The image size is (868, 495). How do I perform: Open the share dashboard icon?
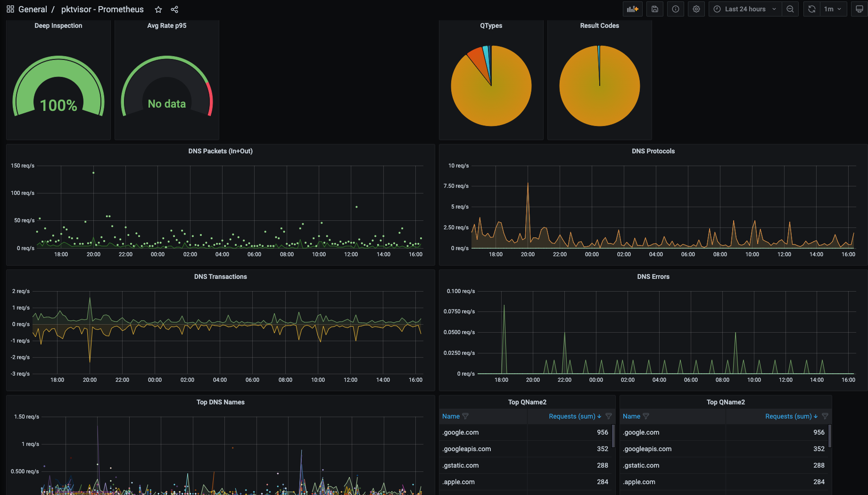point(174,9)
